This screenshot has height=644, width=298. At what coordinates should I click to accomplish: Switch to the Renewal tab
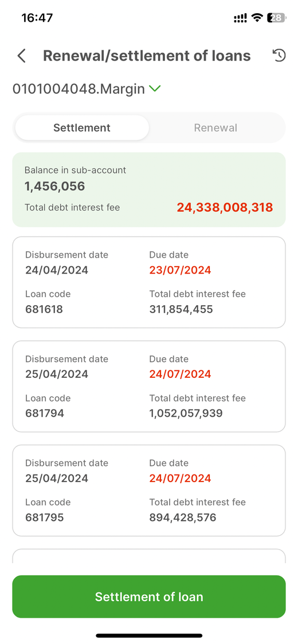pos(215,128)
